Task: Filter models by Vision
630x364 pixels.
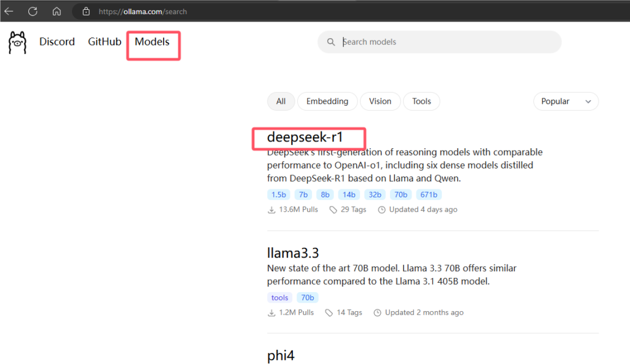Action: [x=380, y=101]
